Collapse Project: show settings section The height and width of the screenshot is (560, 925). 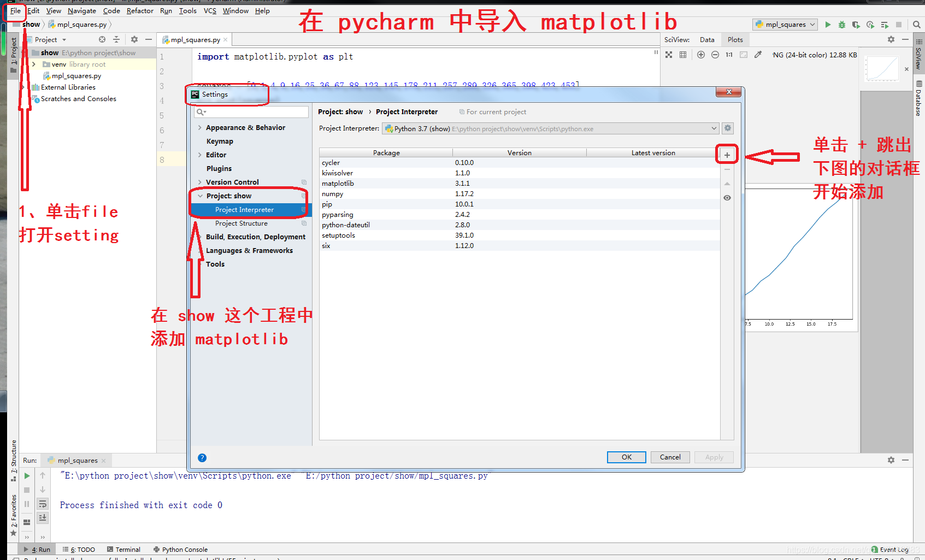[200, 196]
